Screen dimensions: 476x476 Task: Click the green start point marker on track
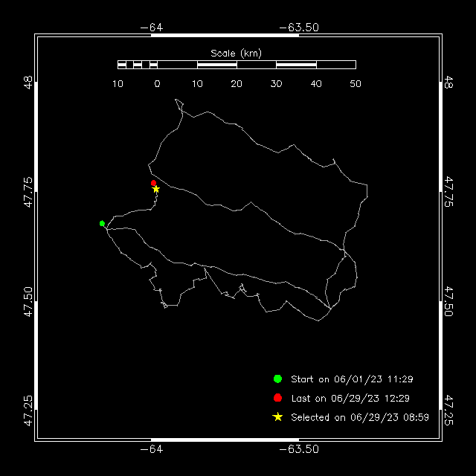click(x=102, y=223)
